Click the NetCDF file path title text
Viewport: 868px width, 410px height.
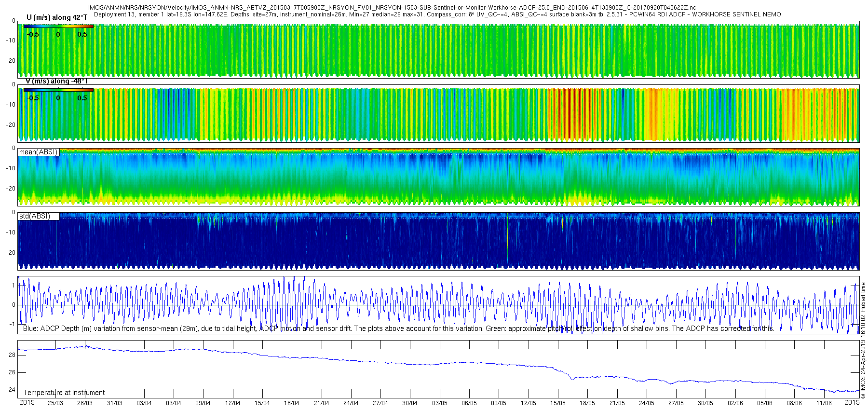(392, 8)
